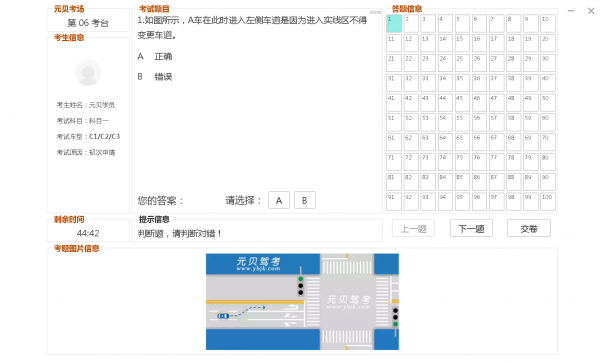Close the exam window
Image resolution: width=600 pixels, height=363 pixels.
(x=591, y=11)
